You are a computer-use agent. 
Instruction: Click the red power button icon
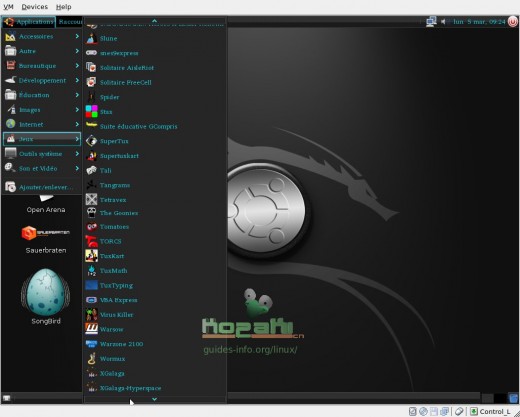(x=513, y=22)
